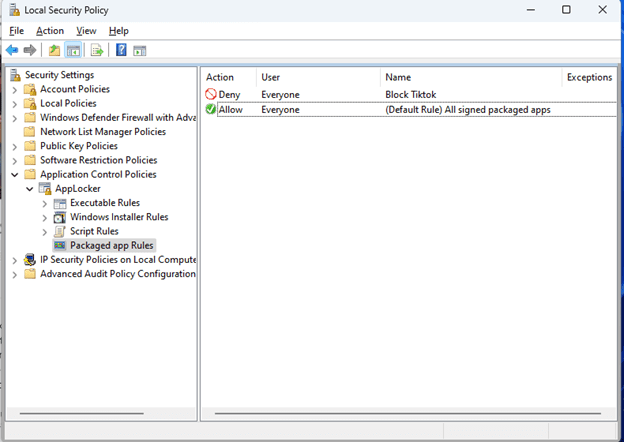This screenshot has width=624, height=442.
Task: Click the Back arrow toolbar icon
Action: click(12, 50)
